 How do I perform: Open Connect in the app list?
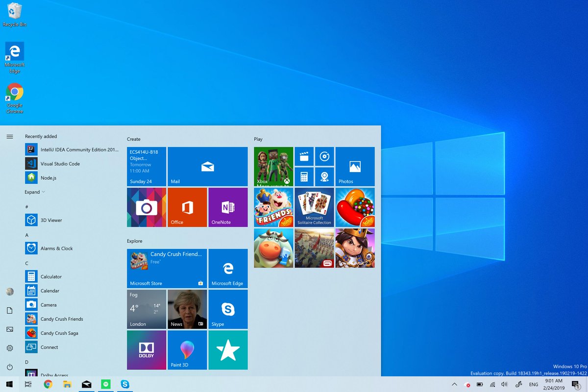point(72,347)
